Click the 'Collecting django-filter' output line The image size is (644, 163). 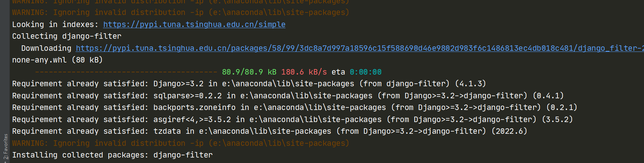67,36
